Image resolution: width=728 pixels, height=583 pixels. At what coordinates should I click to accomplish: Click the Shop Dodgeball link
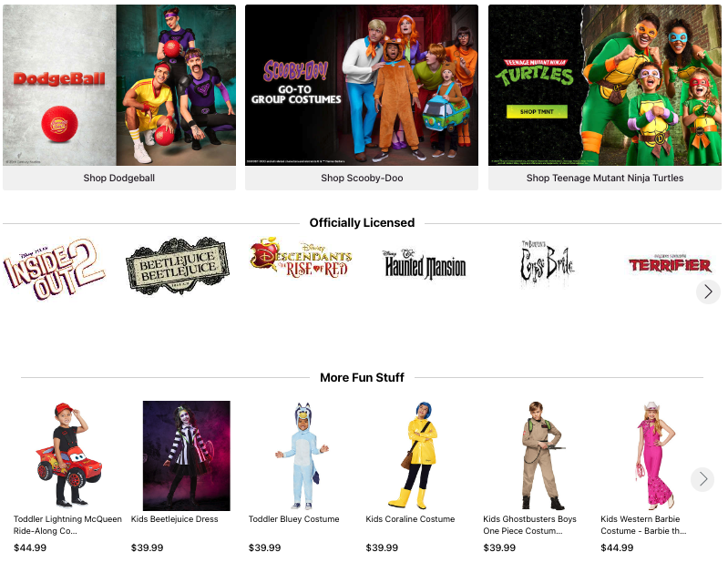(119, 178)
